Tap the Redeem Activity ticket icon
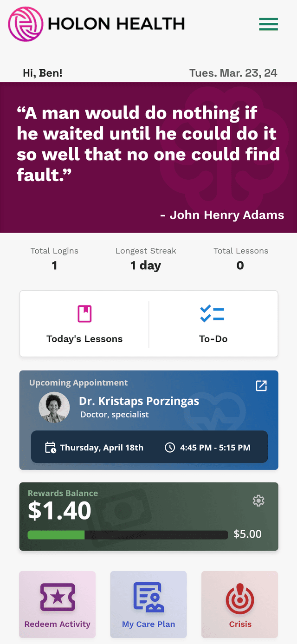Image resolution: width=297 pixels, height=644 pixels. (58, 597)
